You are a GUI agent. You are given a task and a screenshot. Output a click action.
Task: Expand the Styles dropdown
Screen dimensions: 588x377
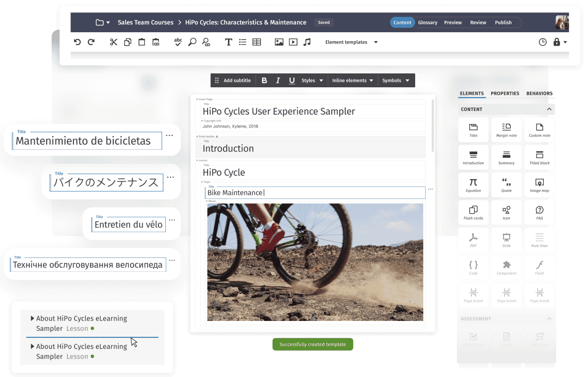[312, 80]
